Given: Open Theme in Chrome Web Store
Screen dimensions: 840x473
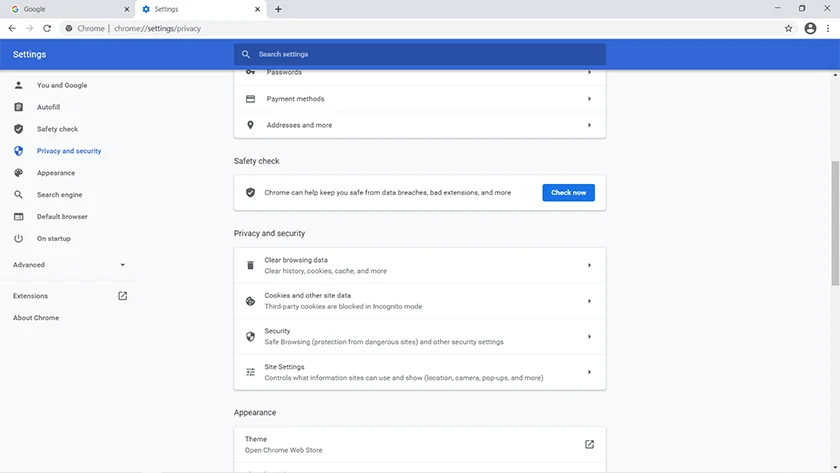Looking at the screenshot, I should coord(419,445).
